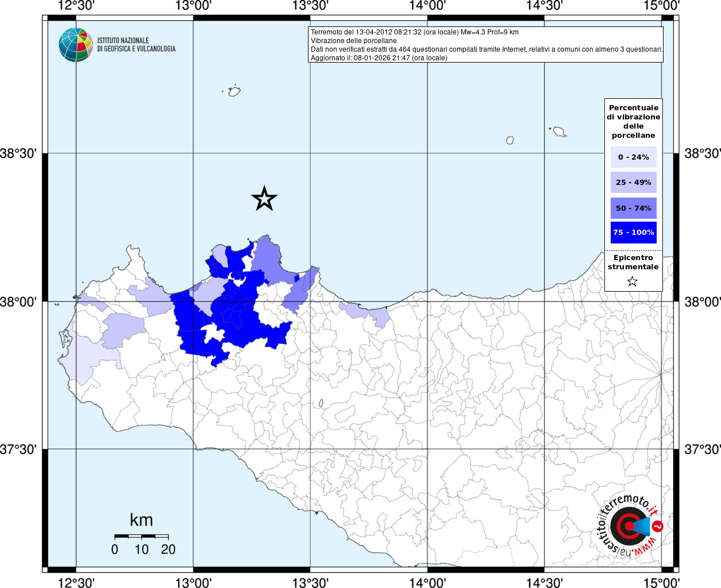Select the 50 - 74% legend swatch
Image resolution: width=721 pixels, height=588 pixels.
coord(633,208)
